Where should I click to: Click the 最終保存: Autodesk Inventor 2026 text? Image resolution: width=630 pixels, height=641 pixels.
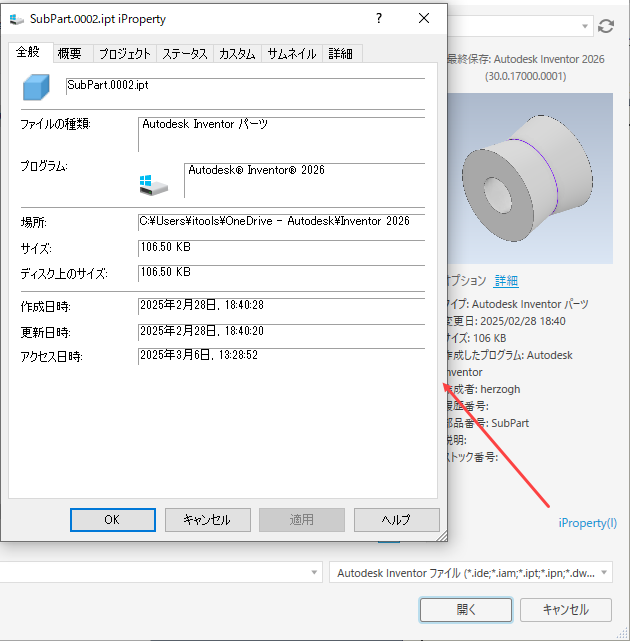(526, 59)
